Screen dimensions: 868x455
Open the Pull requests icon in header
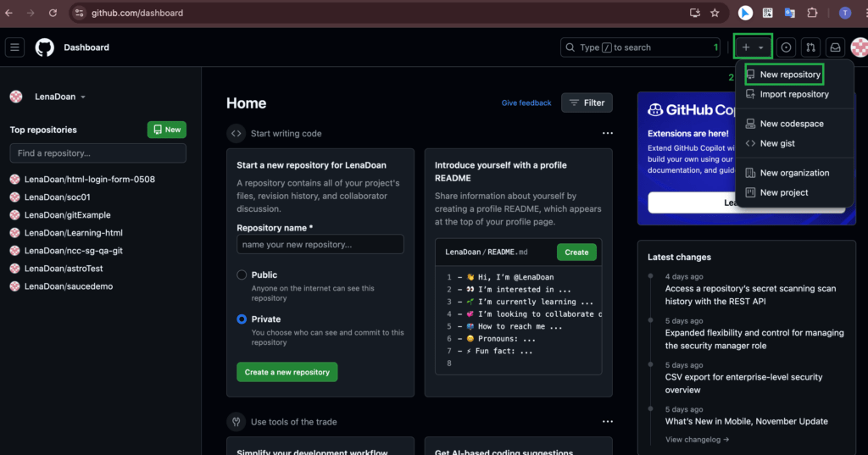(x=810, y=47)
